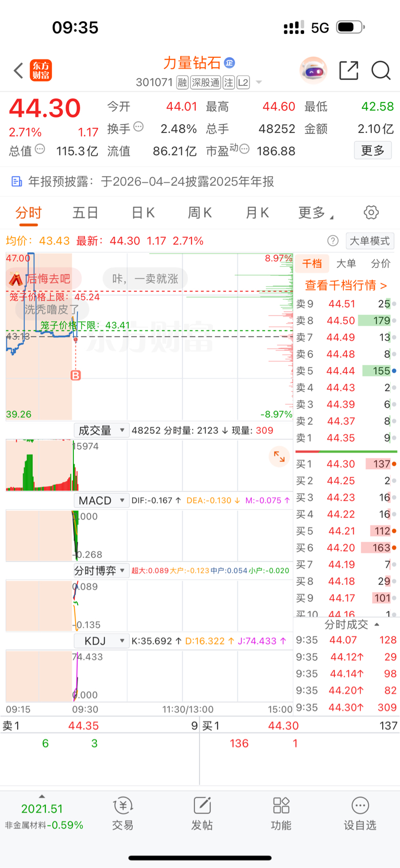The image size is (400, 868).
Task: Tap the back arrow icon
Action: (19, 70)
